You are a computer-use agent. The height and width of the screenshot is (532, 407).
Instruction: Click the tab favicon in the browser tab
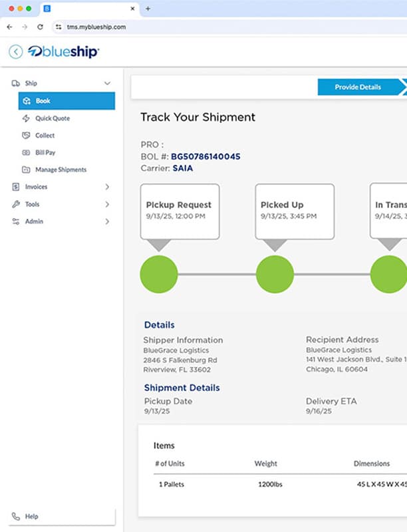pyautogui.click(x=47, y=9)
